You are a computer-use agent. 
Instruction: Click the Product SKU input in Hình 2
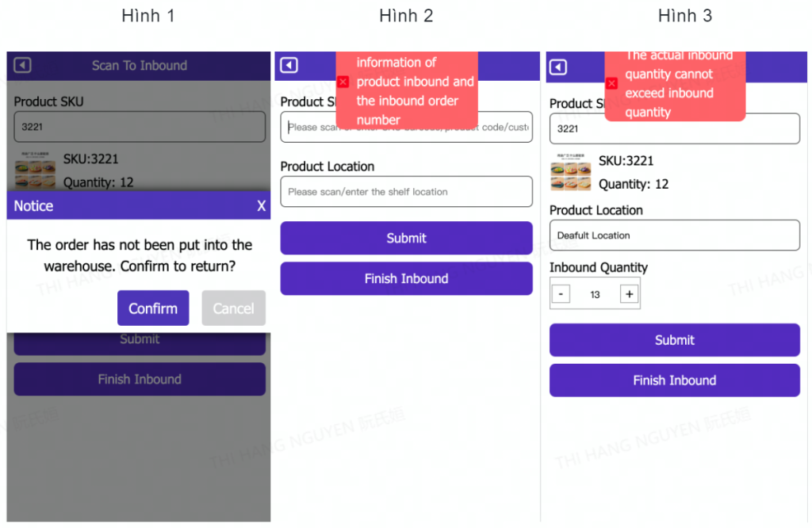tap(407, 127)
